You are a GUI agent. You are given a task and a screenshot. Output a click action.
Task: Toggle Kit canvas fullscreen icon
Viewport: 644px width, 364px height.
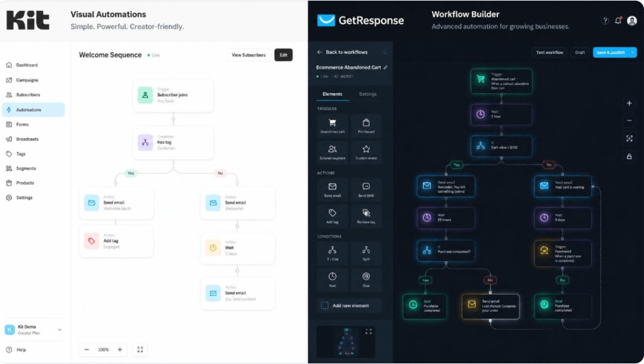tap(140, 350)
